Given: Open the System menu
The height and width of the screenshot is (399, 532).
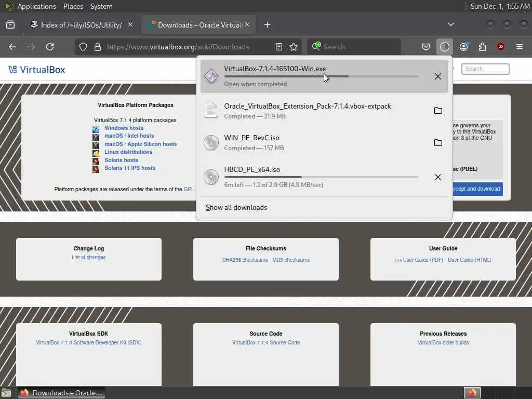Looking at the screenshot, I should point(101,6).
